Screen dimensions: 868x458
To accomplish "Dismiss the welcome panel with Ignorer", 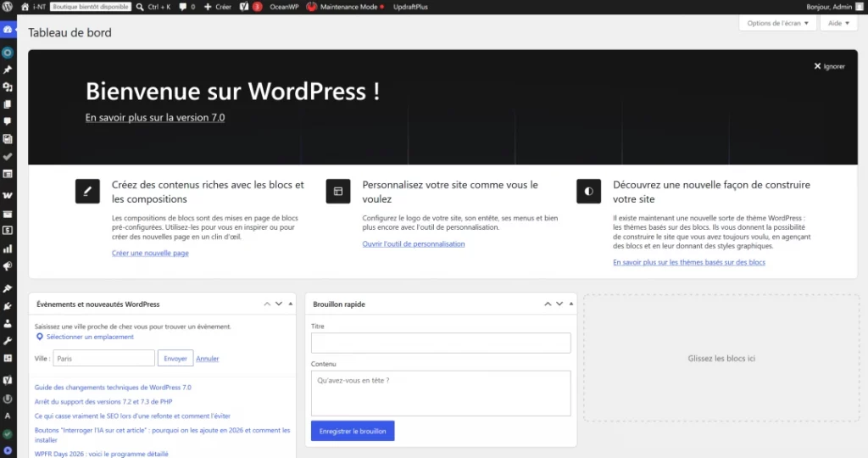I will tap(829, 66).
